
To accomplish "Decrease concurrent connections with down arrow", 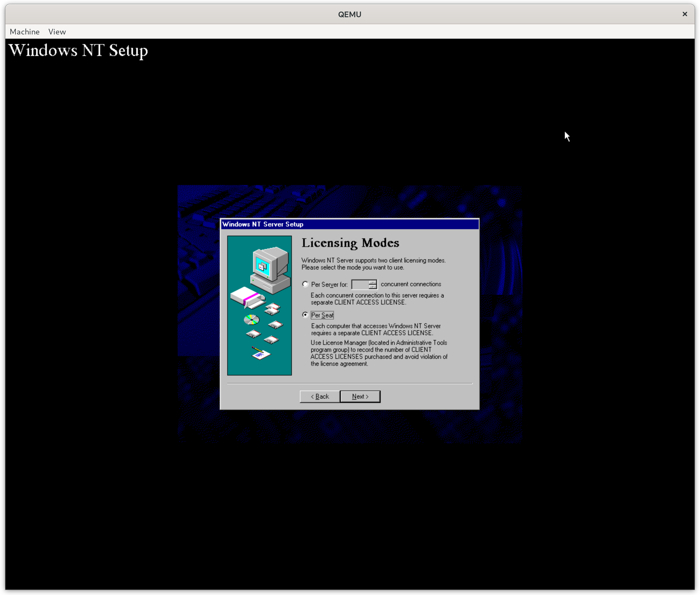I will tap(372, 287).
